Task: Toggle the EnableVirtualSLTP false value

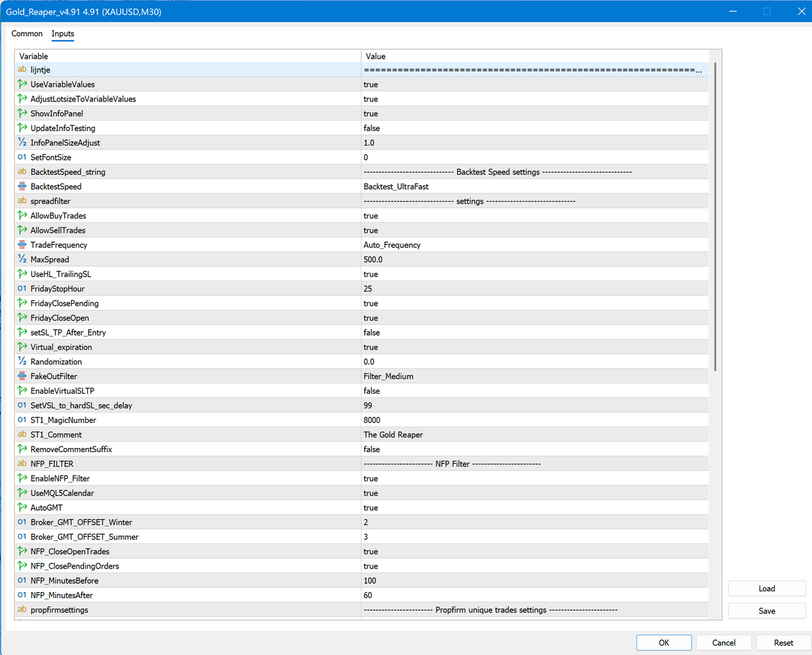Action: [x=371, y=391]
